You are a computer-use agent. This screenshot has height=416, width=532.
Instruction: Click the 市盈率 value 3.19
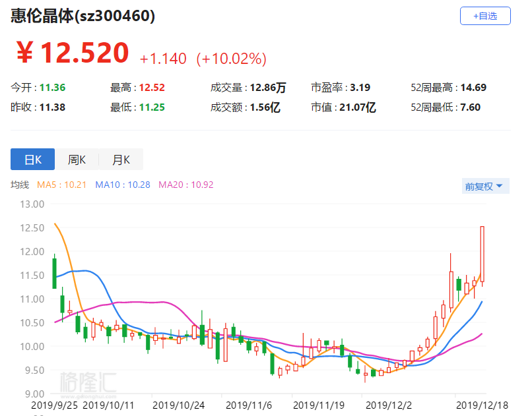pos(360,88)
